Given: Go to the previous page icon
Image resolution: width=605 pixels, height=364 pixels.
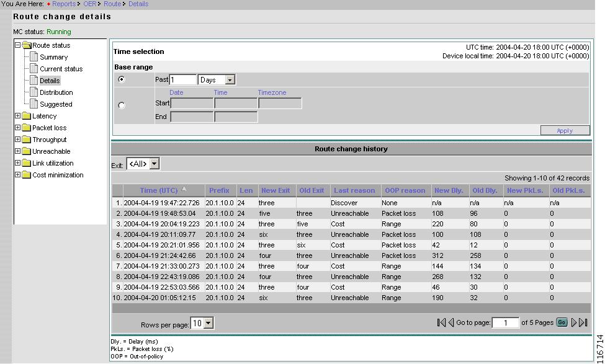Looking at the screenshot, I should pyautogui.click(x=450, y=322).
